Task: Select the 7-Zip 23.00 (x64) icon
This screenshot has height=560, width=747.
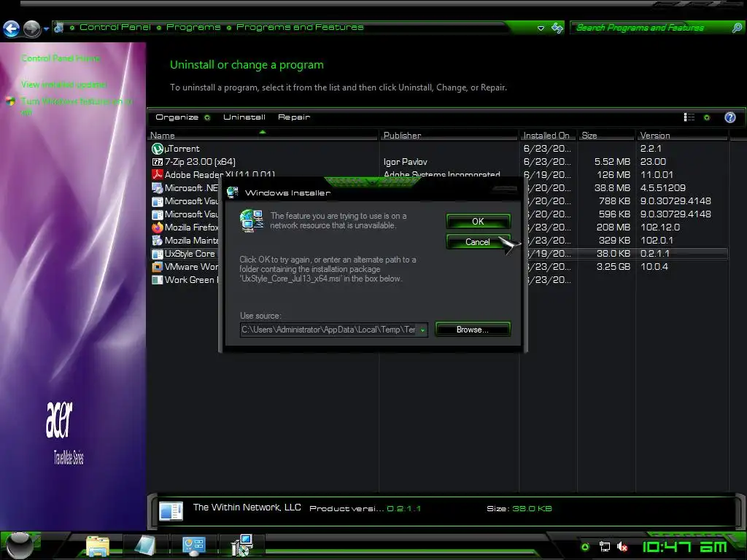Action: [x=158, y=162]
